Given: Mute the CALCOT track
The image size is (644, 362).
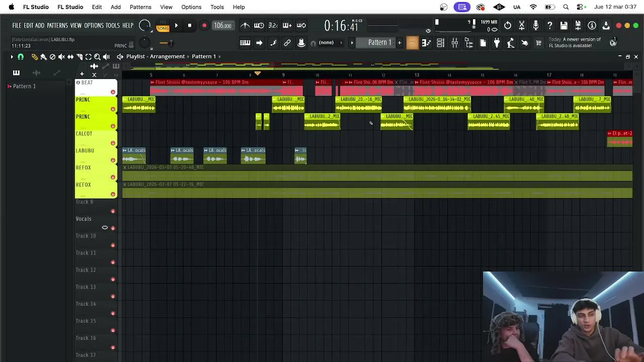Looking at the screenshot, I should [113, 143].
